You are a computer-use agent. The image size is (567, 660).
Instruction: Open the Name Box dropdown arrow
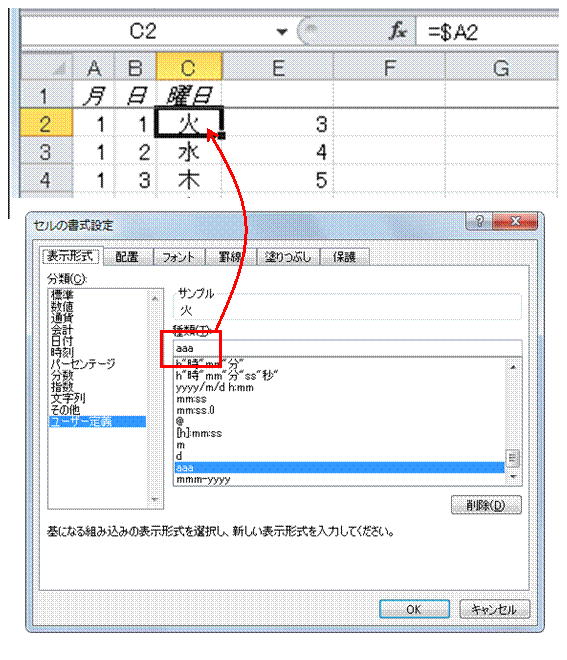[x=282, y=32]
